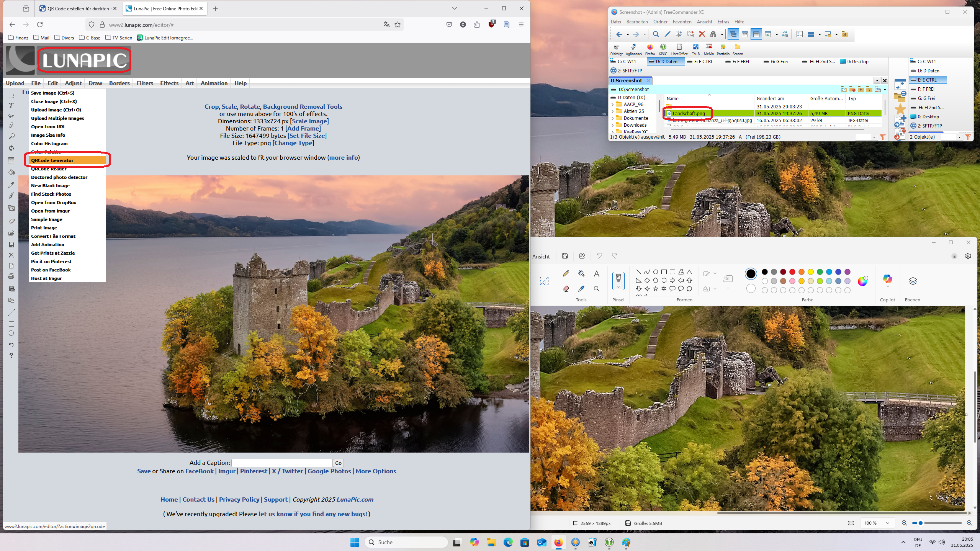Image resolution: width=980 pixels, height=551 pixels.
Task: Select the white secondary color circle
Action: pyautogui.click(x=751, y=288)
